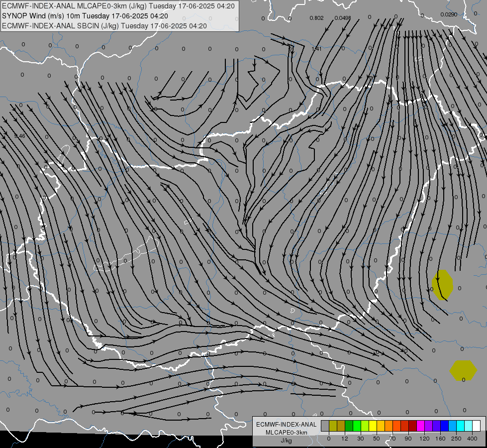
Task: Pick the gray swatch in the legend
Action: (x=325, y=426)
